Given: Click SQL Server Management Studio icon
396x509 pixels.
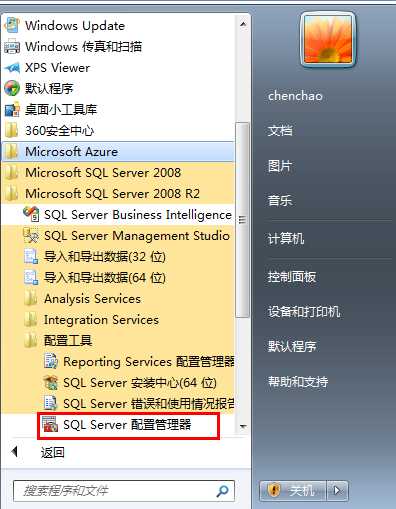Looking at the screenshot, I should tap(31, 235).
